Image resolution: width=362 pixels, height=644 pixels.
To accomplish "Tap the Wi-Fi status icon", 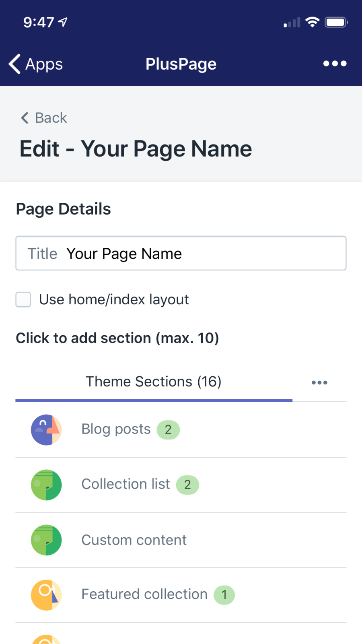I will tap(312, 22).
